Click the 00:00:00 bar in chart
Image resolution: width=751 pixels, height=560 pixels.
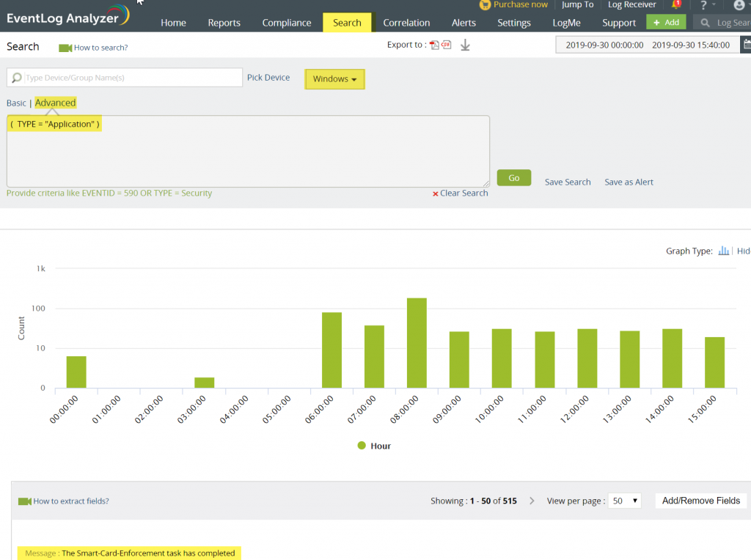pyautogui.click(x=76, y=372)
